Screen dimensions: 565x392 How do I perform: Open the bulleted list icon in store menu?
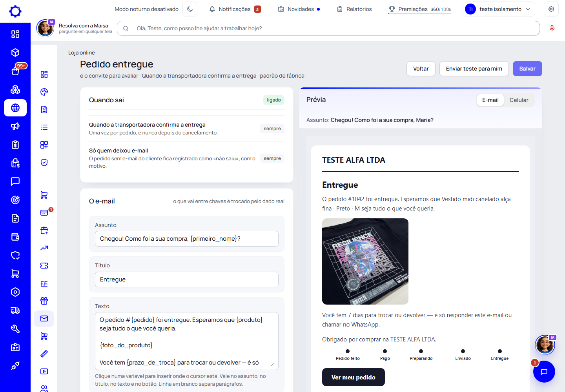pos(44,127)
